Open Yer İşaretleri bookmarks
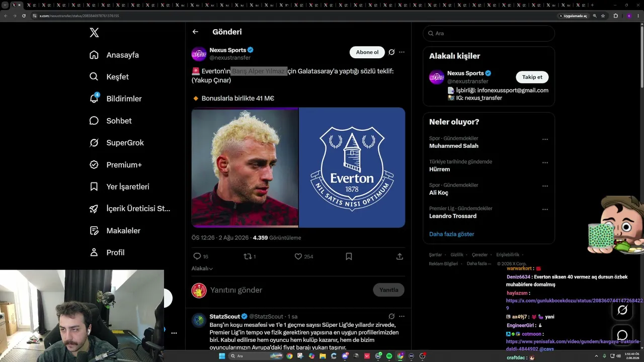 point(119,187)
